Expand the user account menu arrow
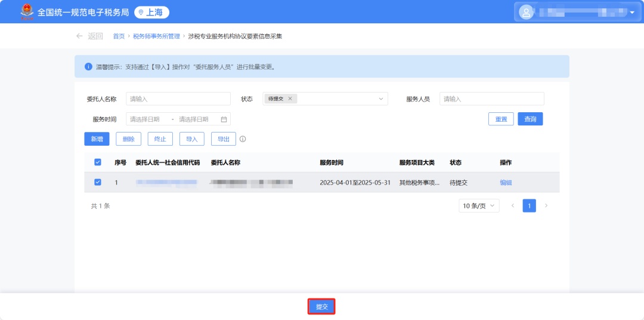 632,12
